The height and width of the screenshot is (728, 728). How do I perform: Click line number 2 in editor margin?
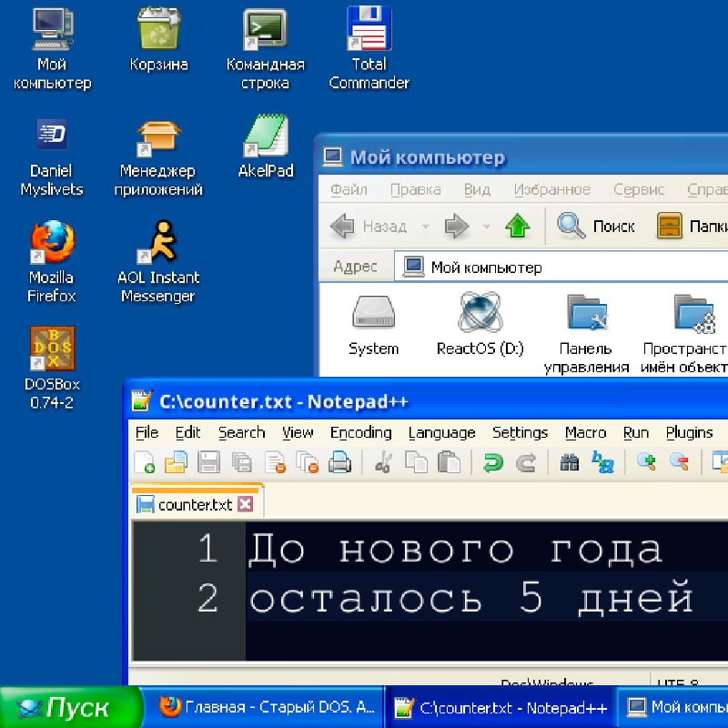(x=207, y=598)
